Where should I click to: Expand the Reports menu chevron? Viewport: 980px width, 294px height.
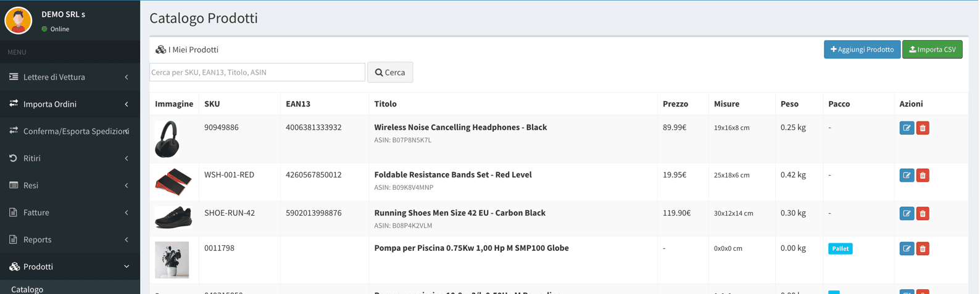[127, 240]
